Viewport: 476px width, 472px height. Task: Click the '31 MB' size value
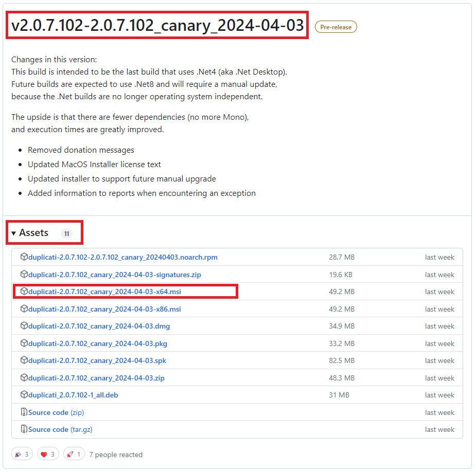pyautogui.click(x=339, y=395)
